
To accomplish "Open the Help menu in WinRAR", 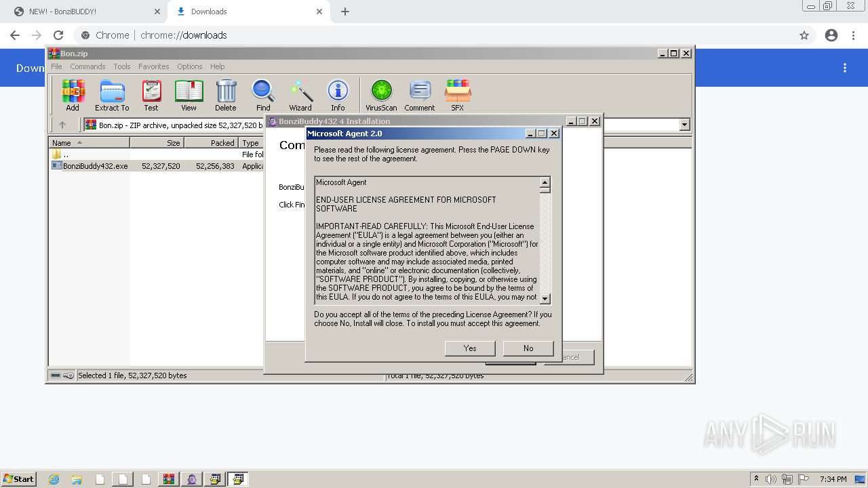I will coord(217,66).
